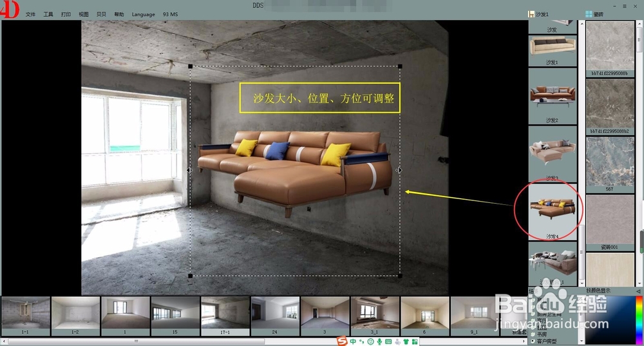This screenshot has width=644, height=346.
Task: Open room scene thumbnail 24
Action: tap(275, 316)
